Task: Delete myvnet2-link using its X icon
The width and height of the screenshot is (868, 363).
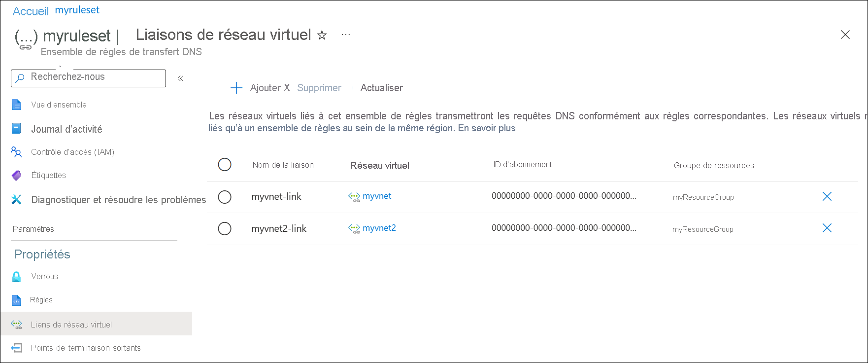Action: point(827,228)
